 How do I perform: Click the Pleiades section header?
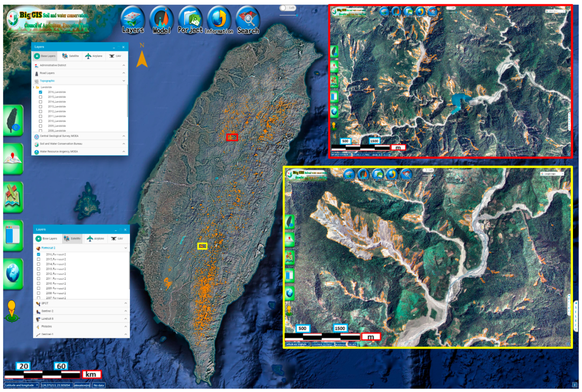81,327
